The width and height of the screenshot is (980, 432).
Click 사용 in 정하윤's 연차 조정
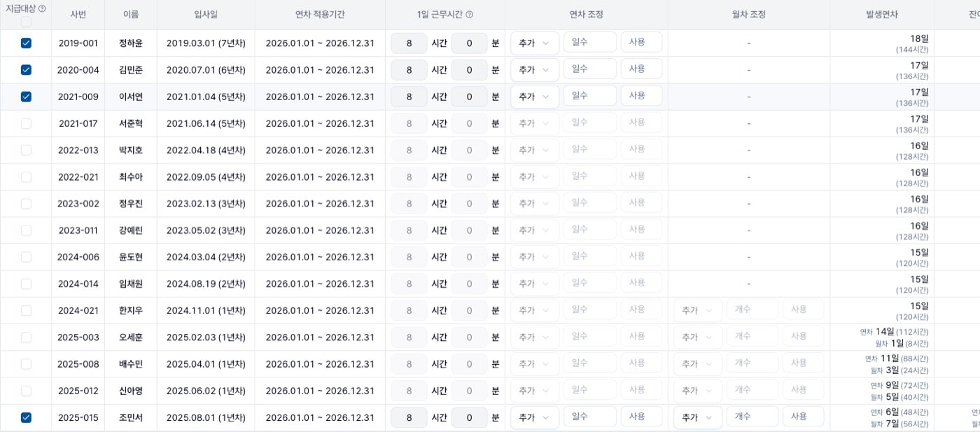[x=641, y=43]
